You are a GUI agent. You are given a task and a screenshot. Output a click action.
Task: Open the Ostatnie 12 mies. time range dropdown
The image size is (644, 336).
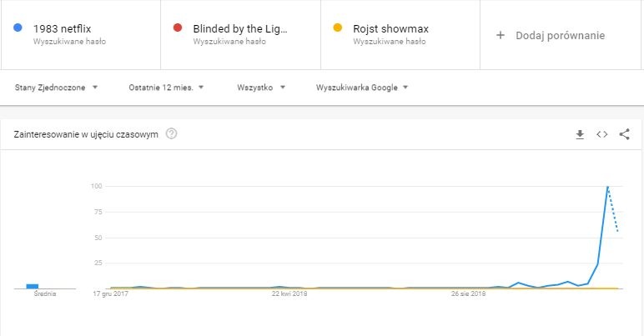coord(166,88)
